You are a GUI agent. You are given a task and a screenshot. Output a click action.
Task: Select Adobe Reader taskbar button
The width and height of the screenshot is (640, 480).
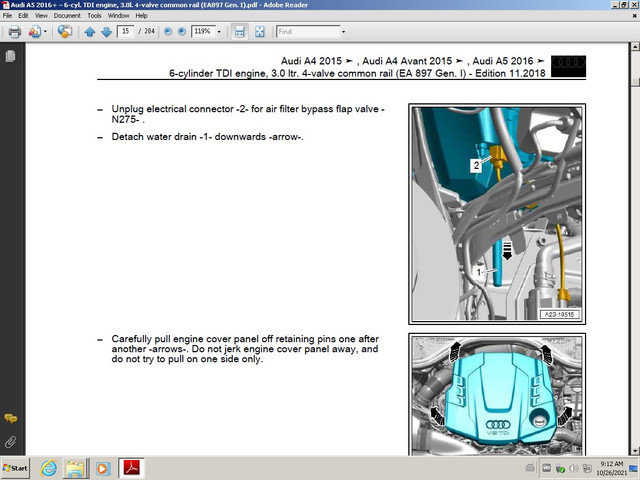pyautogui.click(x=131, y=468)
